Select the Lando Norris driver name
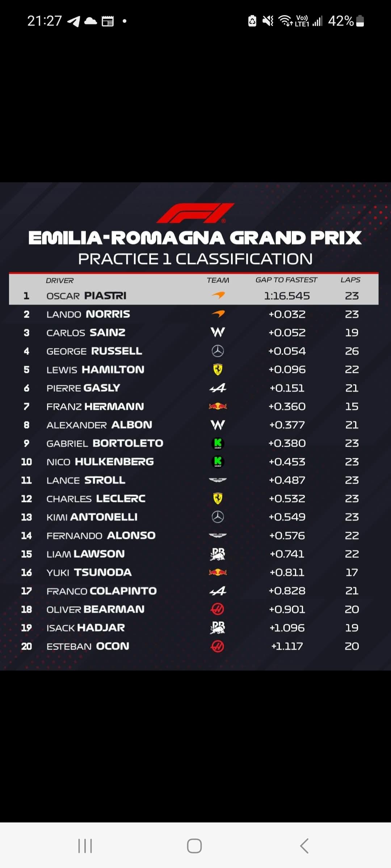Viewport: 391px width, 868px height. click(88, 314)
